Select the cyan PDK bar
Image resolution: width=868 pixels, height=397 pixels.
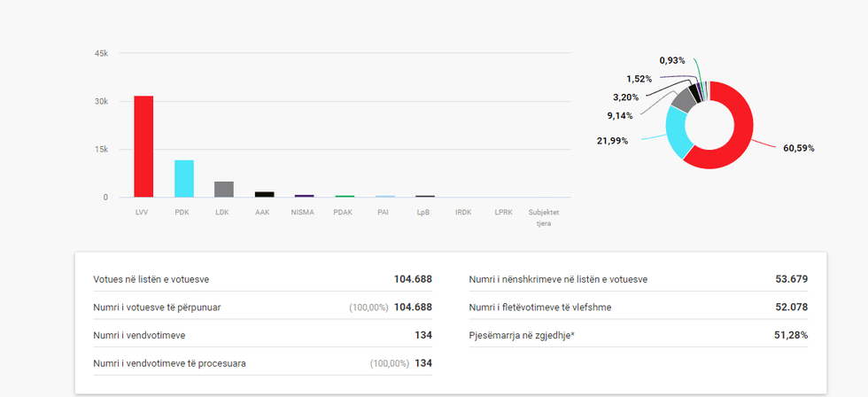click(183, 178)
